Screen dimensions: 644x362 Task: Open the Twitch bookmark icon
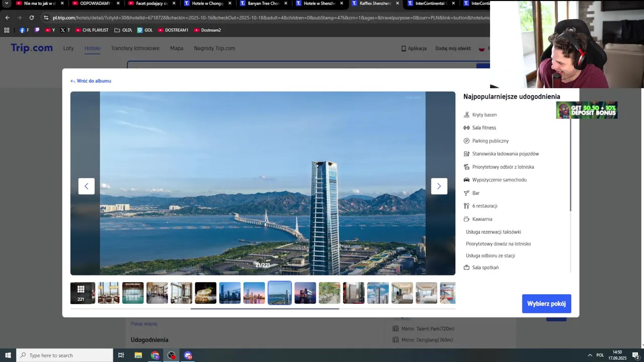click(36, 30)
